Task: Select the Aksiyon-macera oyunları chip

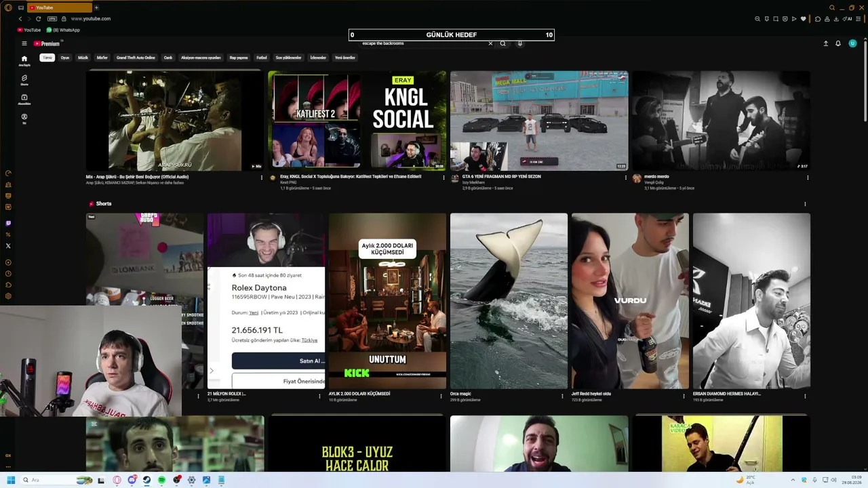Action: (201, 58)
